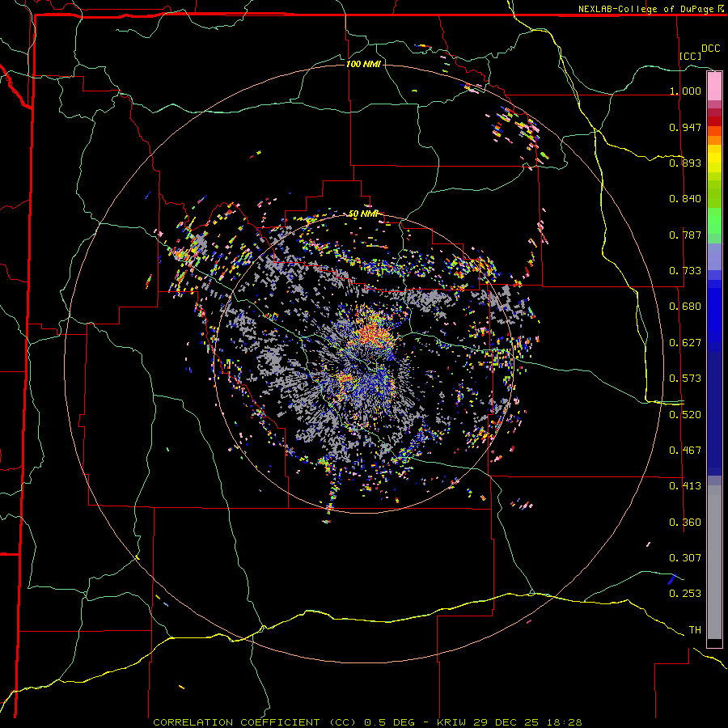This screenshot has width=728, height=728.
Task: Pick the light pink swatch beside 1.000
Action: [714, 87]
